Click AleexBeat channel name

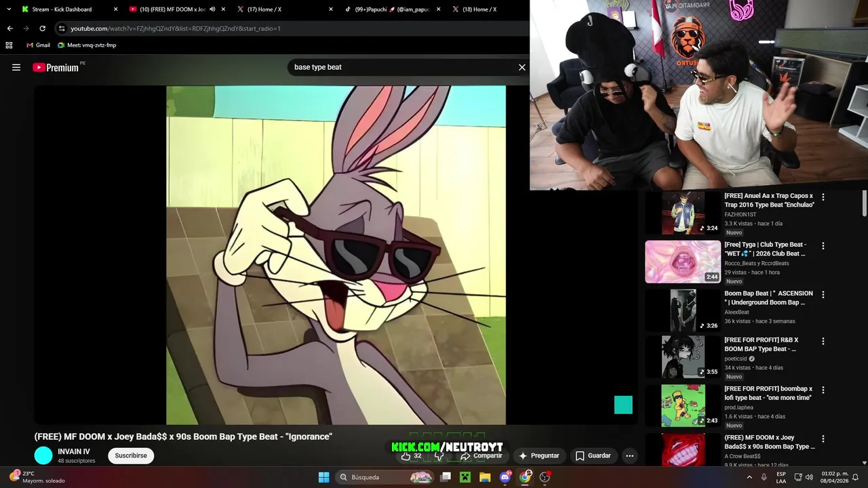736,312
